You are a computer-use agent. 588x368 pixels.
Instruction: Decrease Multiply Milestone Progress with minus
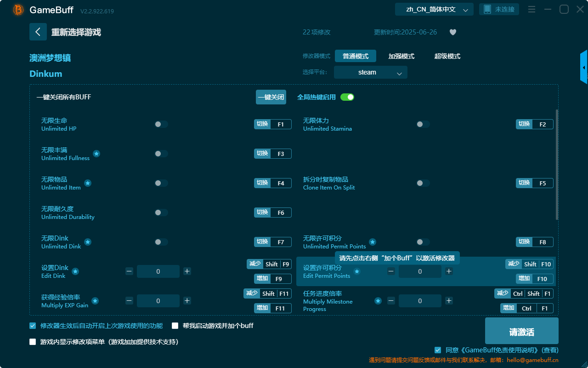coord(391,301)
